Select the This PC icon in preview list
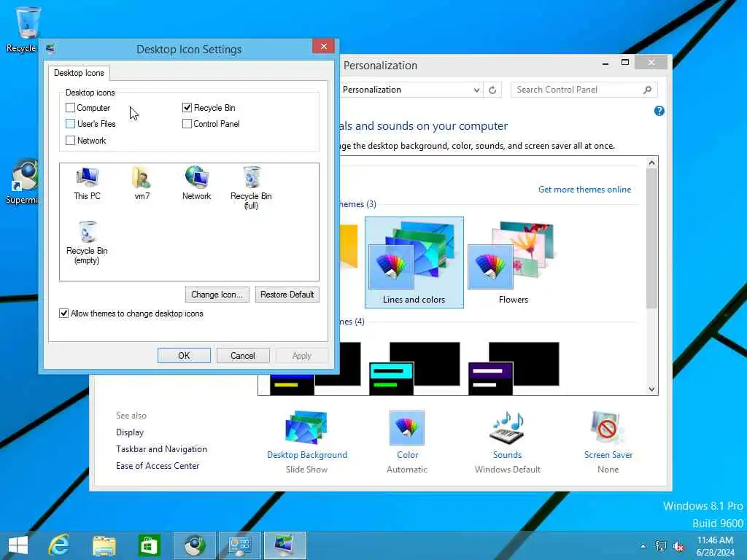Screen dimensions: 747x560 tap(88, 183)
